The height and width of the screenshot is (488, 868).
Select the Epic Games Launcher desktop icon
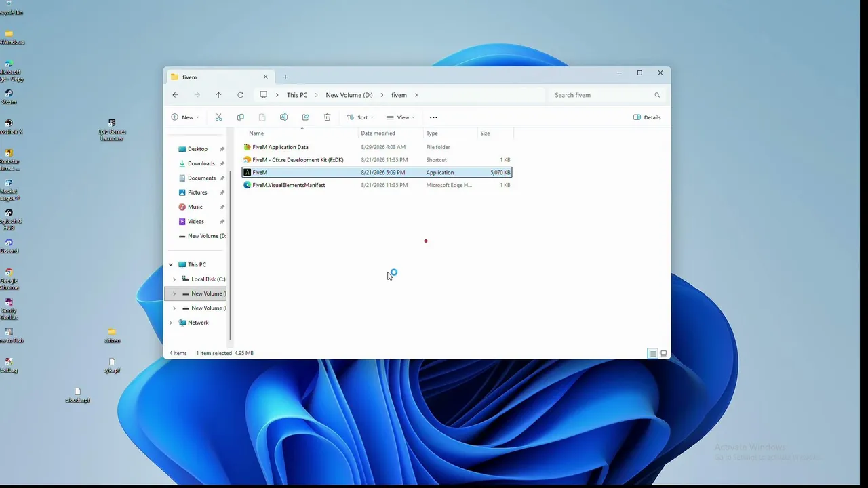pyautogui.click(x=112, y=130)
